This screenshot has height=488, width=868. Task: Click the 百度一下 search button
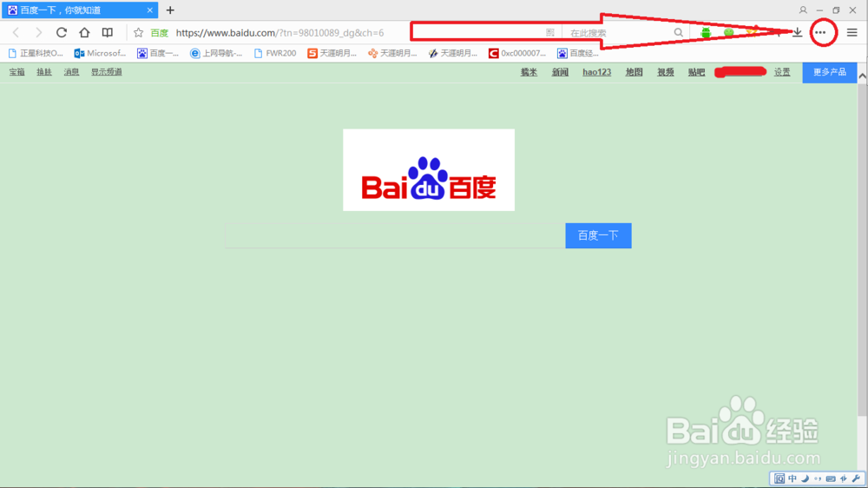click(x=598, y=236)
